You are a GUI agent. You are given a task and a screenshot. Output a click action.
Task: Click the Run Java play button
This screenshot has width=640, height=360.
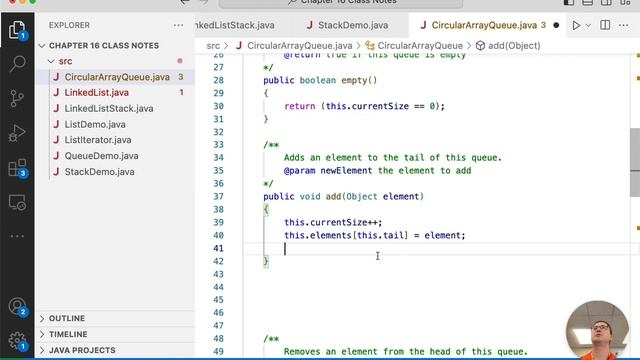(576, 25)
